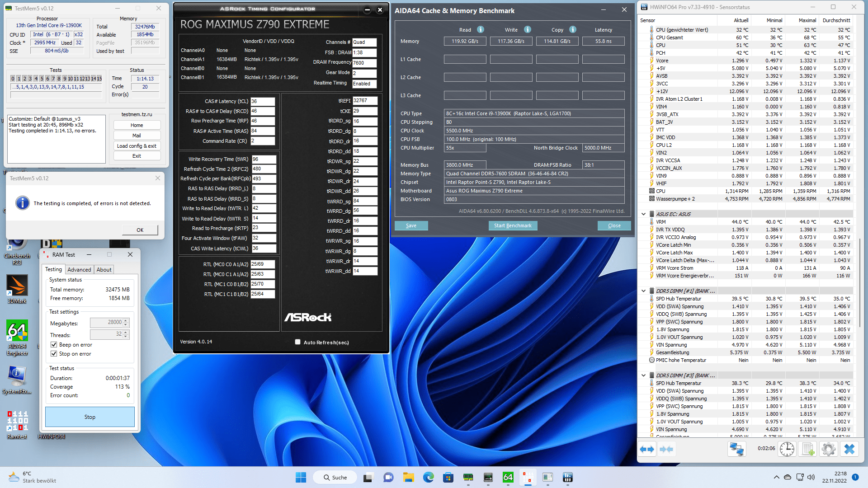Switch to HWiNFO taskbar icon
The image size is (868, 488).
[567, 477]
